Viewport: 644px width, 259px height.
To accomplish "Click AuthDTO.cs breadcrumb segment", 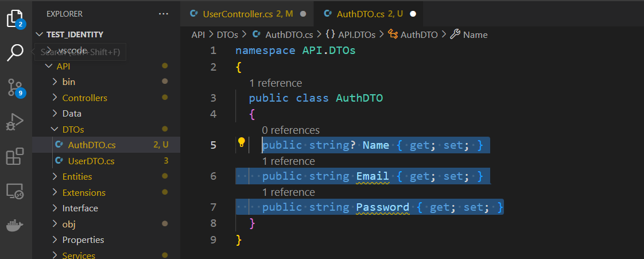I will point(289,35).
